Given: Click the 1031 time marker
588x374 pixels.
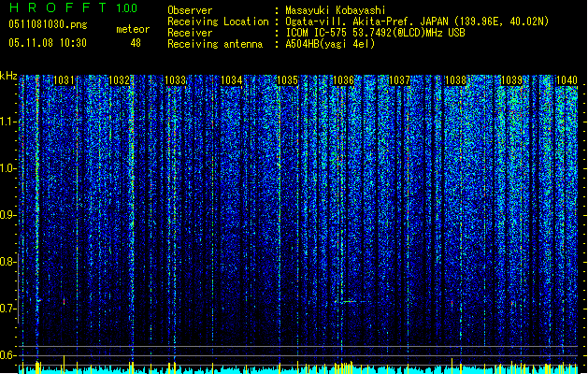Looking at the screenshot, I should pos(64,80).
